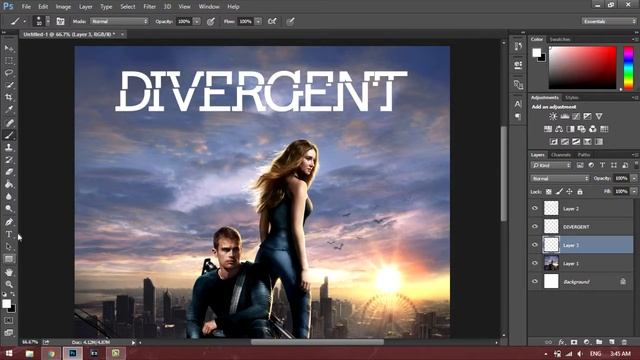Hide the Layer 2 layer
Viewport: 640px width, 360px height.
click(535, 208)
